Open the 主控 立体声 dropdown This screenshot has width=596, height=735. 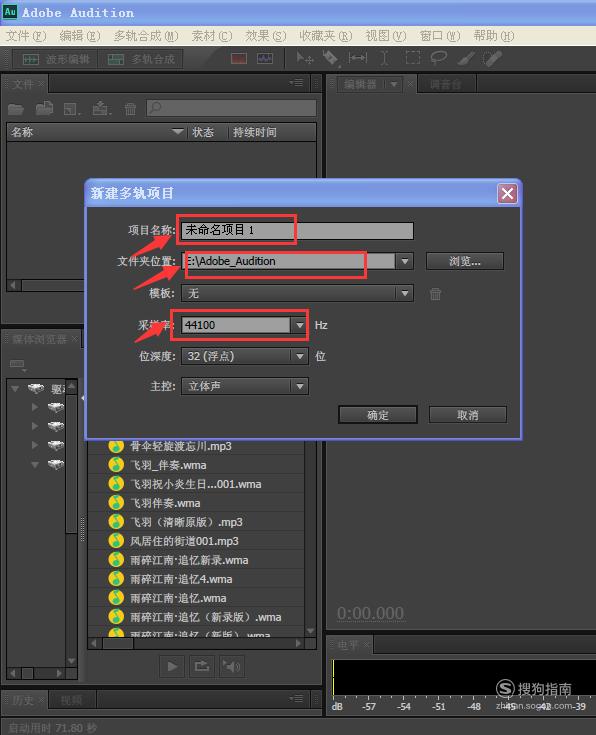tap(245, 386)
